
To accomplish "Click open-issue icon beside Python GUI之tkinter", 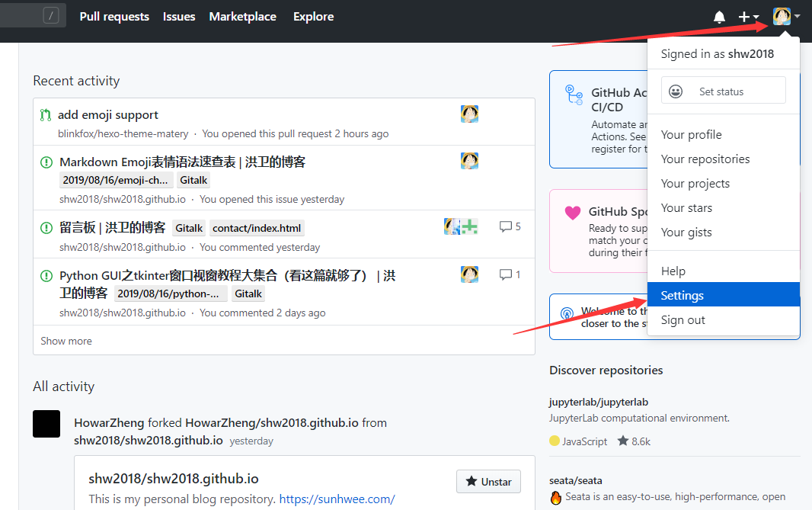I will (46, 276).
